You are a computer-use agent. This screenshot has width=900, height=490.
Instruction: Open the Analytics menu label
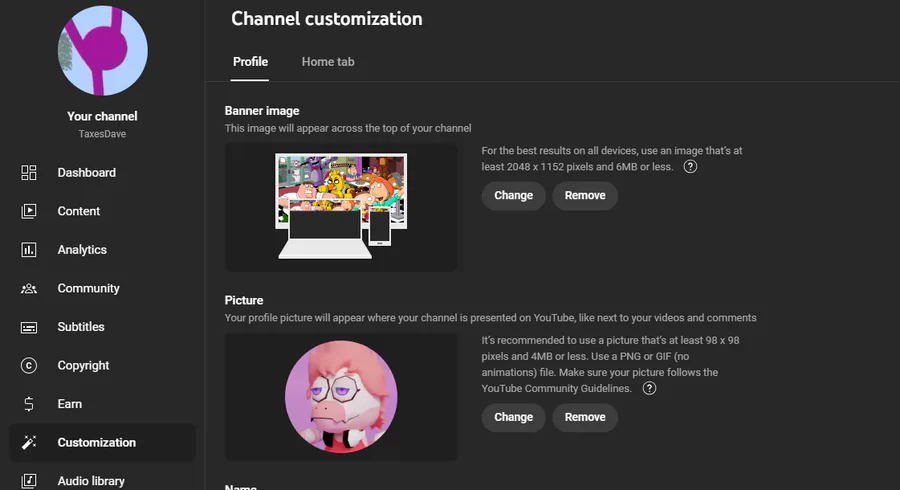[82, 250]
